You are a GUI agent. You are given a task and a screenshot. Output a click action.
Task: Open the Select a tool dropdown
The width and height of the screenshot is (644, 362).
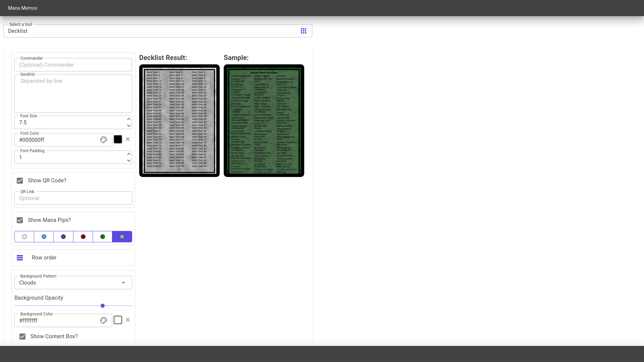pos(158,31)
